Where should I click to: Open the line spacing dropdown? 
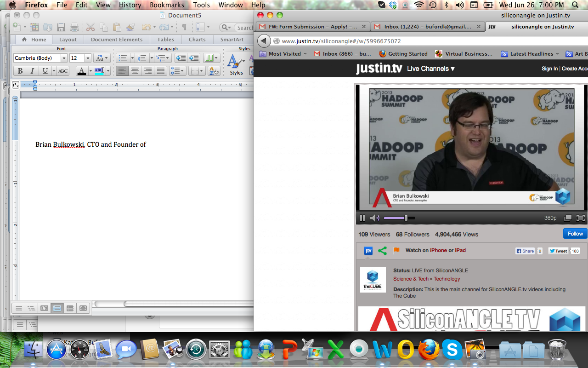point(177,71)
